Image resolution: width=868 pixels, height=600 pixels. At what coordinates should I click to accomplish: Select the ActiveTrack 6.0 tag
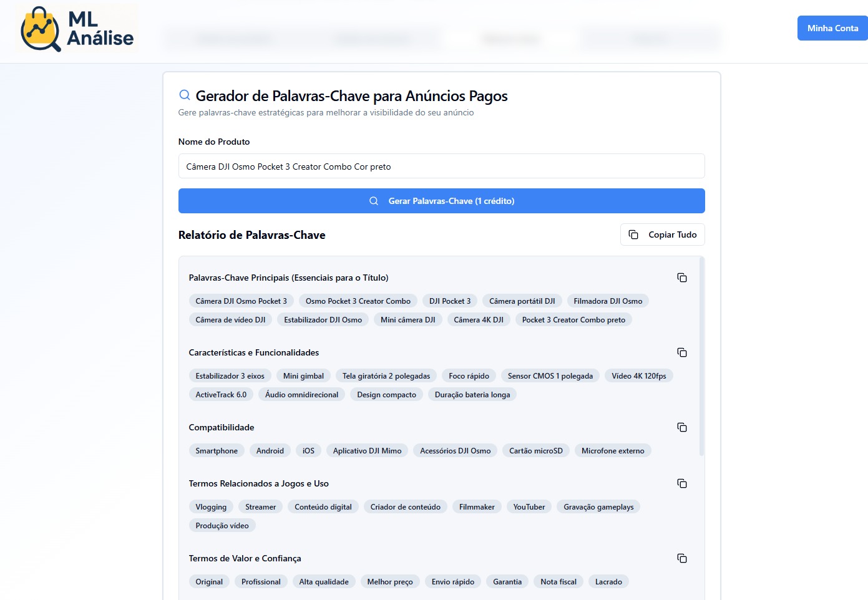tap(221, 395)
